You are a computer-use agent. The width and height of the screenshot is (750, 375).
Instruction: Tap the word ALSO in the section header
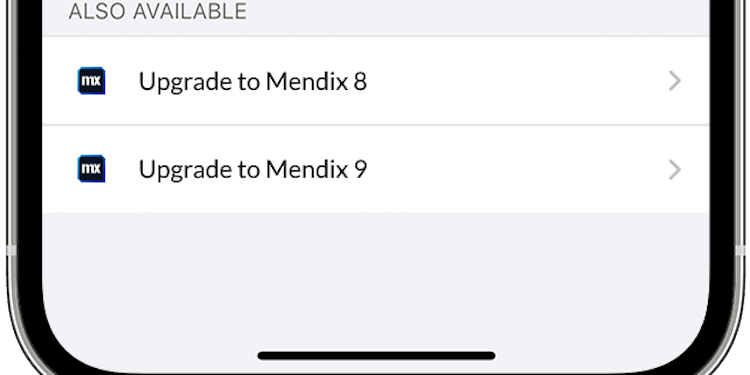tap(98, 11)
